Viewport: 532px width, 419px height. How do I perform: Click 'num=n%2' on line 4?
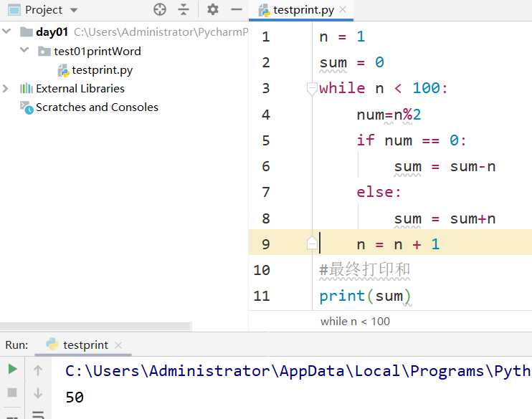(x=389, y=115)
